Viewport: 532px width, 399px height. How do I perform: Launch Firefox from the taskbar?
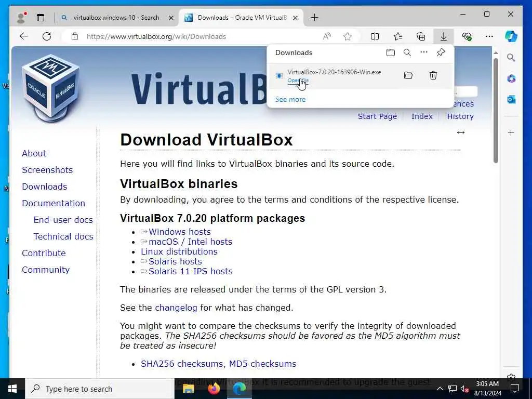[214, 389]
